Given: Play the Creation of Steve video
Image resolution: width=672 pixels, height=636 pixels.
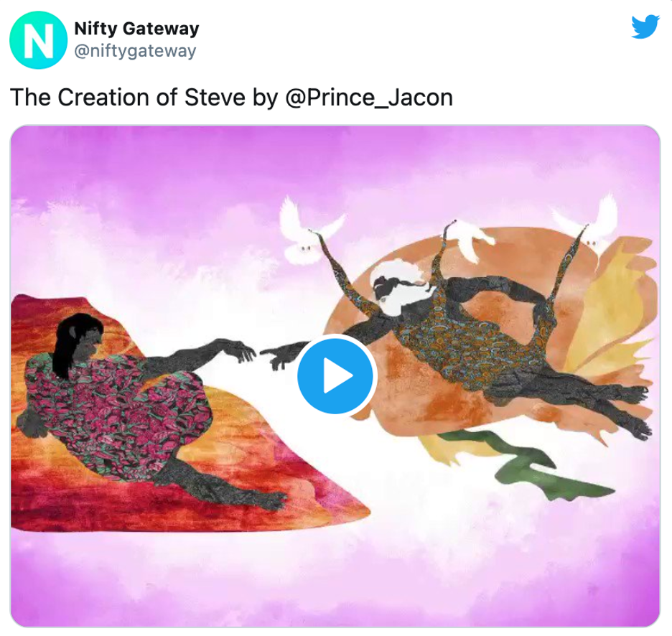Looking at the screenshot, I should pos(337,375).
